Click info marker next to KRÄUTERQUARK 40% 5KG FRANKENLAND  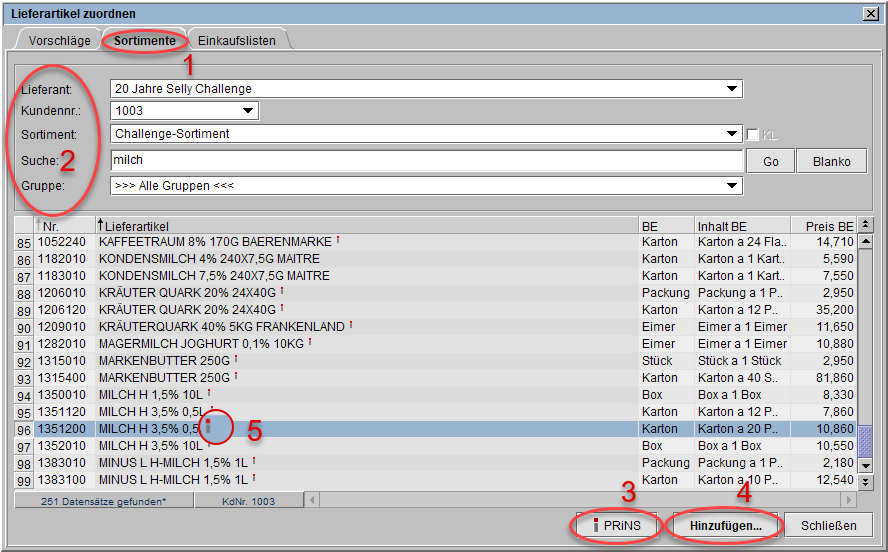[x=352, y=325]
